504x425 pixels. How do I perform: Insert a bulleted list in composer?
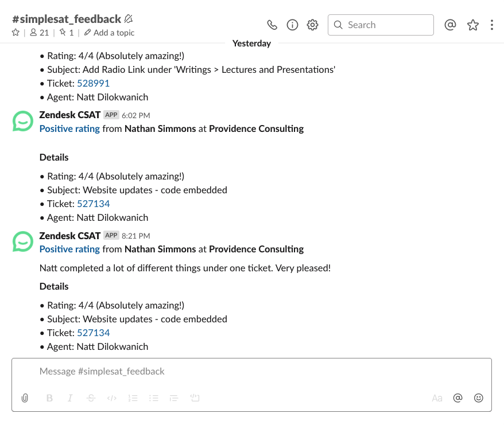(154, 398)
